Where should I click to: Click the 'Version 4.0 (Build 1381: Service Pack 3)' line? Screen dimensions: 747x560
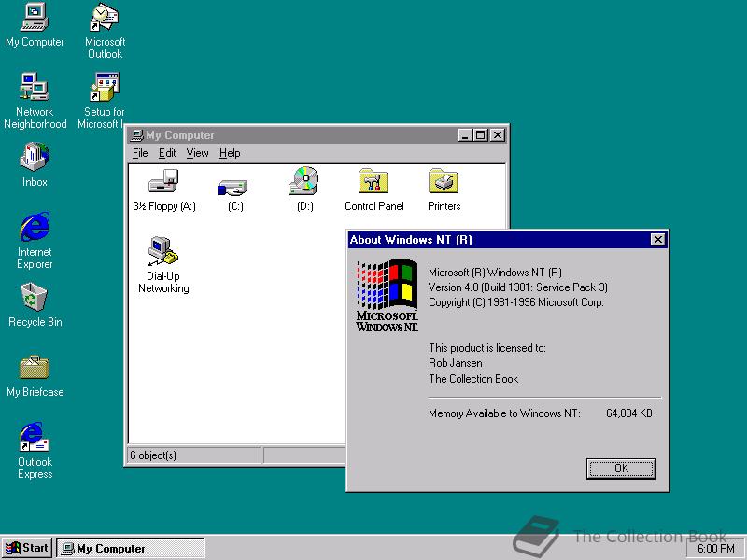click(518, 287)
